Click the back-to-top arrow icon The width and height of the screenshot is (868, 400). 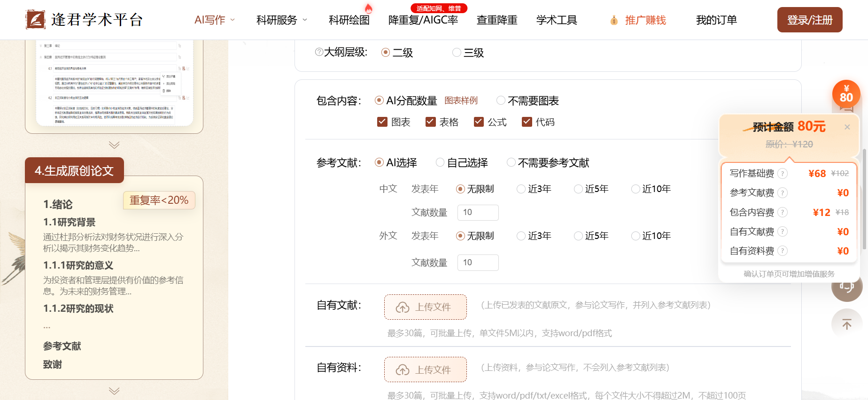[x=847, y=324]
